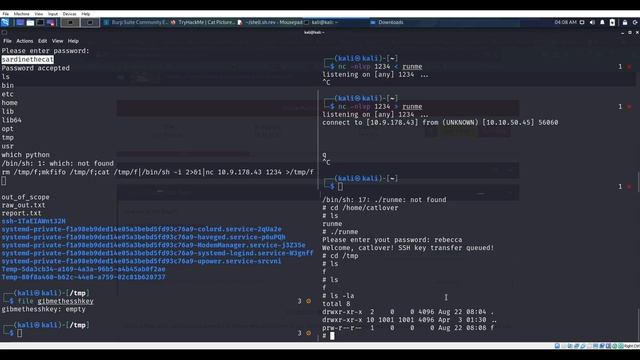This screenshot has width=640, height=360.
Task: Click the 'prw-r--r--' fifo listing row
Action: point(408,328)
